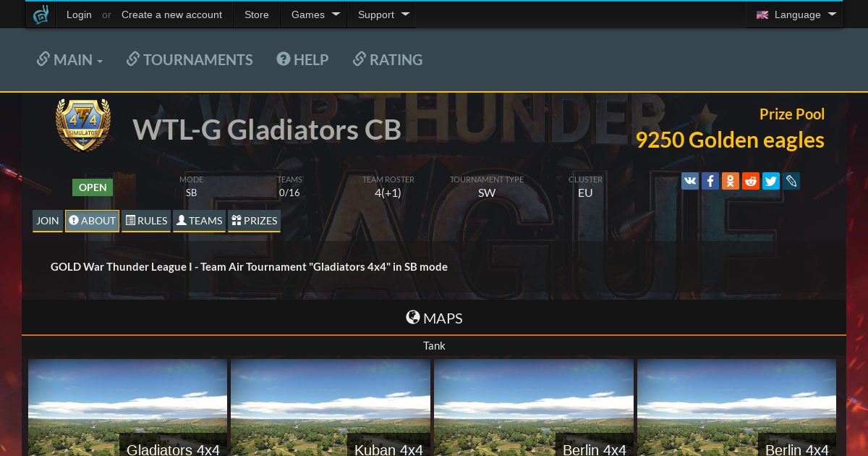Expand the Support dropdown menu

pyautogui.click(x=383, y=14)
